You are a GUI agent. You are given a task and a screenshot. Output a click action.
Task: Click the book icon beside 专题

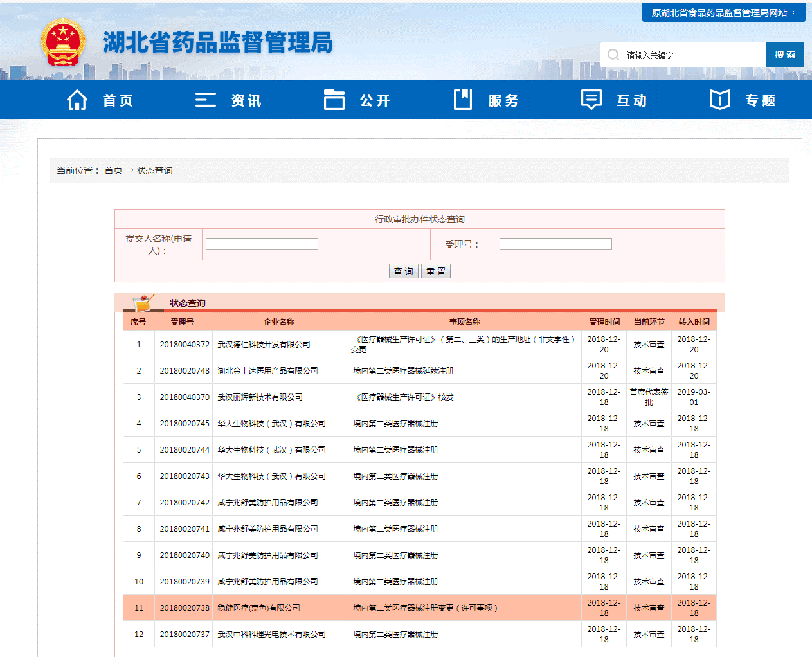pyautogui.click(x=719, y=100)
